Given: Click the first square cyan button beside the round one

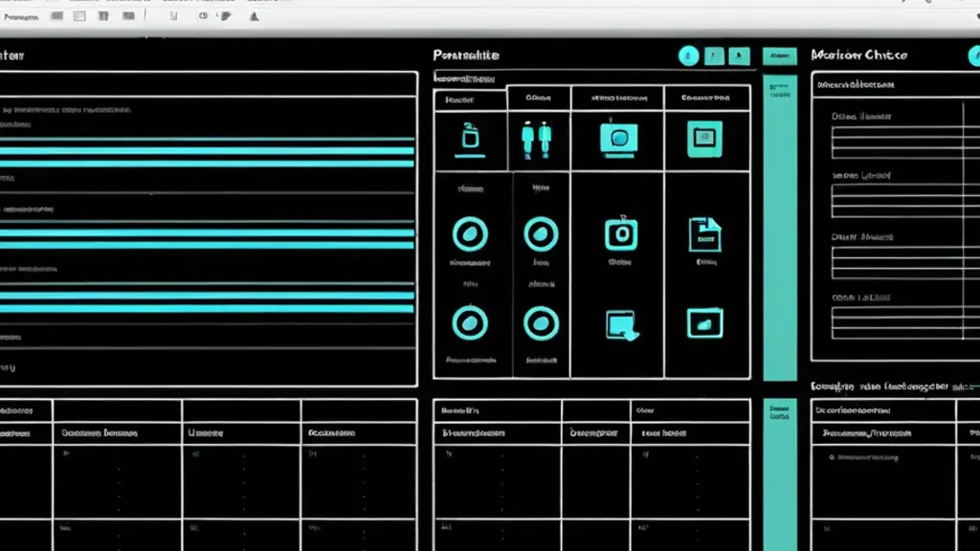Looking at the screenshot, I should tap(714, 56).
